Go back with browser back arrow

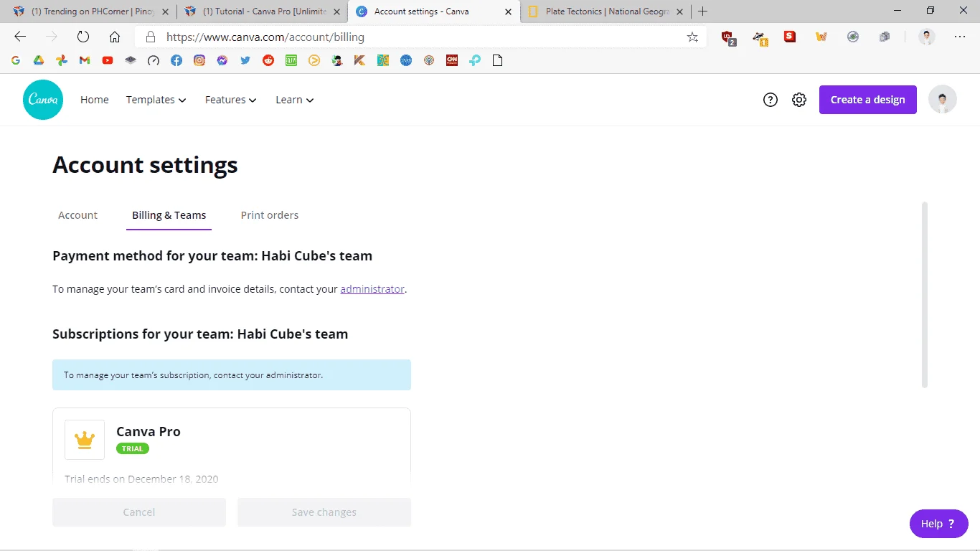pyautogui.click(x=20, y=37)
